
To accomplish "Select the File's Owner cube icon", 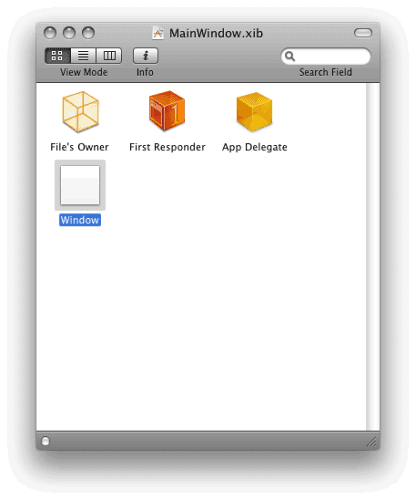I will coord(80,112).
